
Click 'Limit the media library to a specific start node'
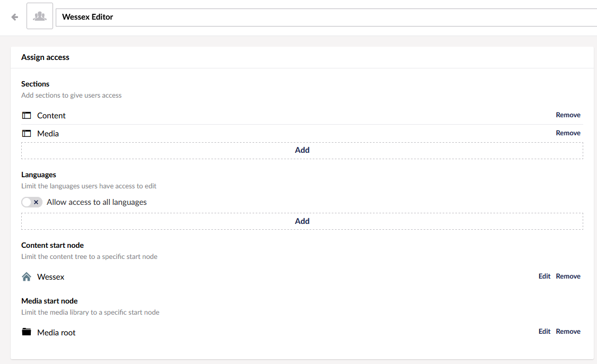[x=90, y=312]
